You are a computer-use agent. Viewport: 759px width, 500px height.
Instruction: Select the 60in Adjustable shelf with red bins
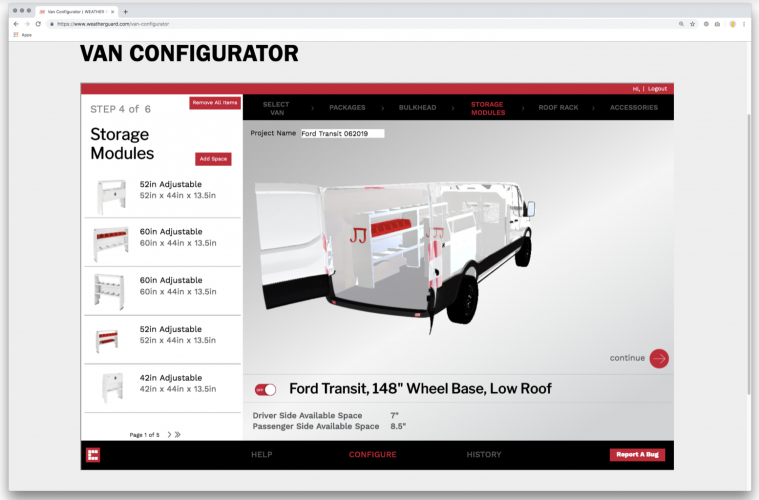(x=111, y=242)
